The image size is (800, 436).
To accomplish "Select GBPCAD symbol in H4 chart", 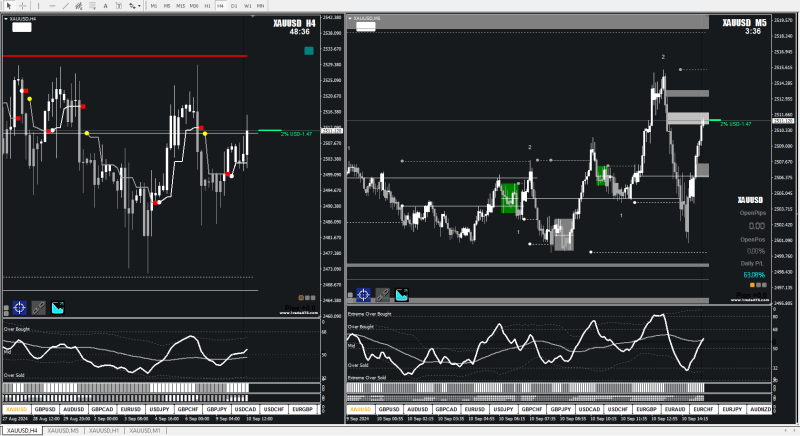I will [102, 409].
